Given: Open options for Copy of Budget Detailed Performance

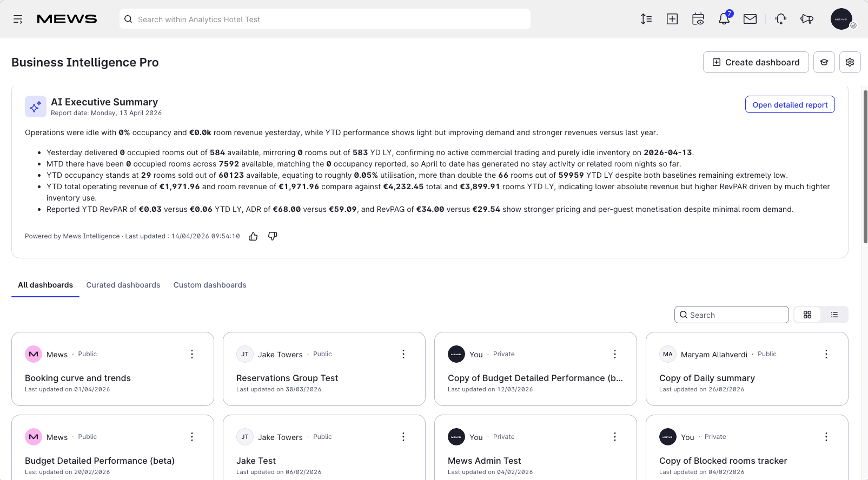Looking at the screenshot, I should (x=615, y=354).
